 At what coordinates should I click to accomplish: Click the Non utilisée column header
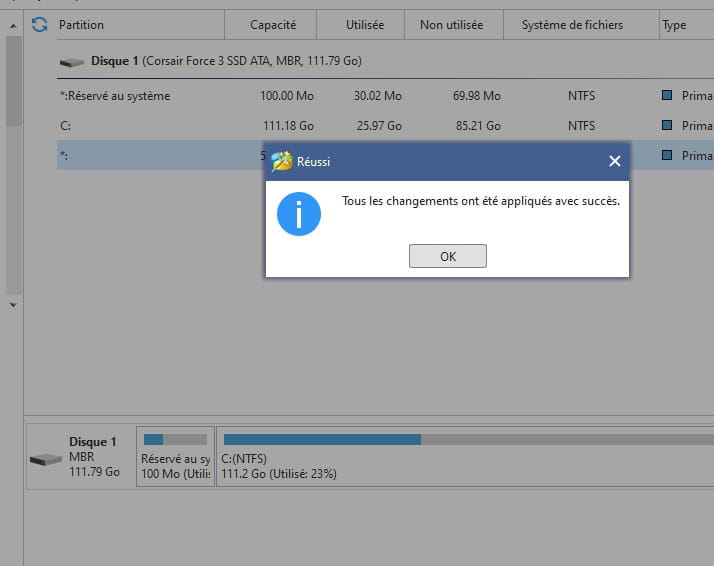(x=451, y=25)
